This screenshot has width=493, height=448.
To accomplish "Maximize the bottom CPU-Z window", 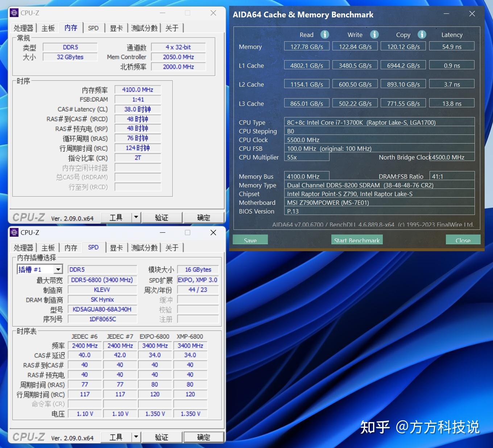I will 187,232.
